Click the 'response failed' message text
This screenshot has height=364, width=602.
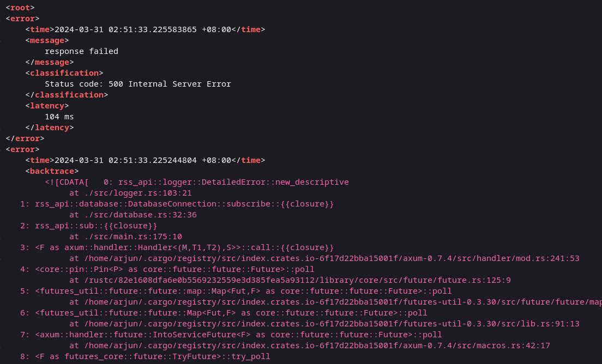pos(81,51)
